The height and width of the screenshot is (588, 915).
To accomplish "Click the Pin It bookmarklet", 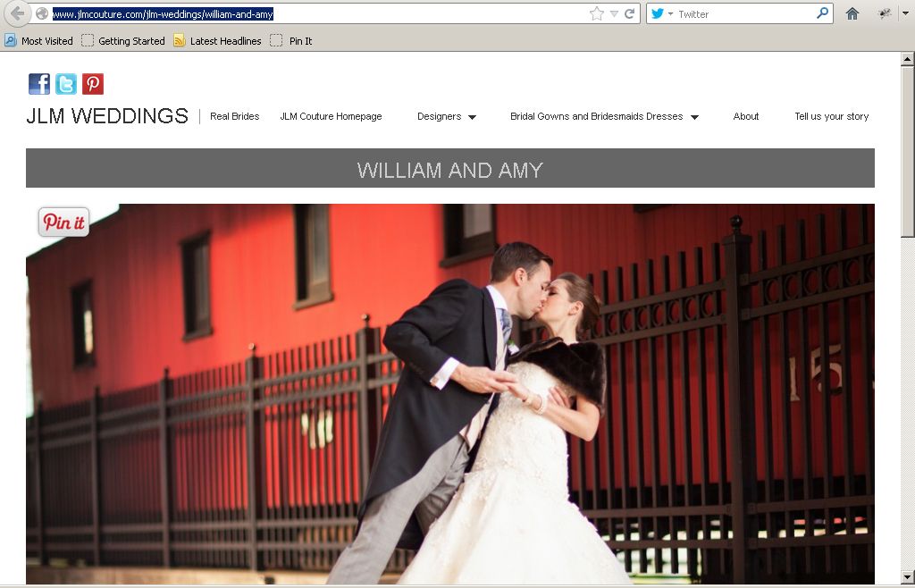I will pyautogui.click(x=291, y=41).
